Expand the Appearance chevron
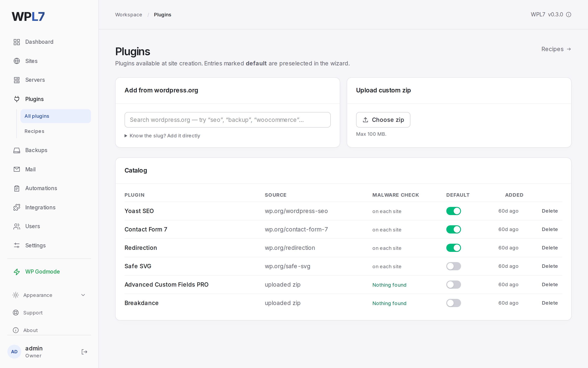Viewport: 588px width, 368px height. [x=83, y=295]
